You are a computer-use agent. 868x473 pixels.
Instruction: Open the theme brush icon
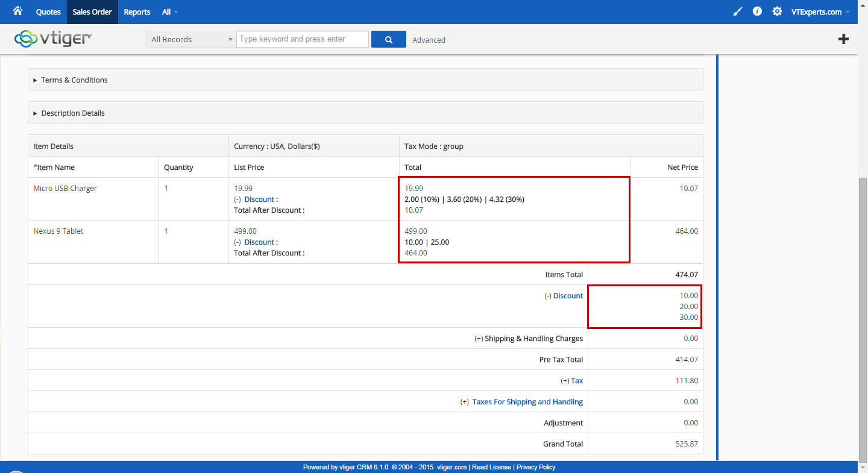[738, 11]
